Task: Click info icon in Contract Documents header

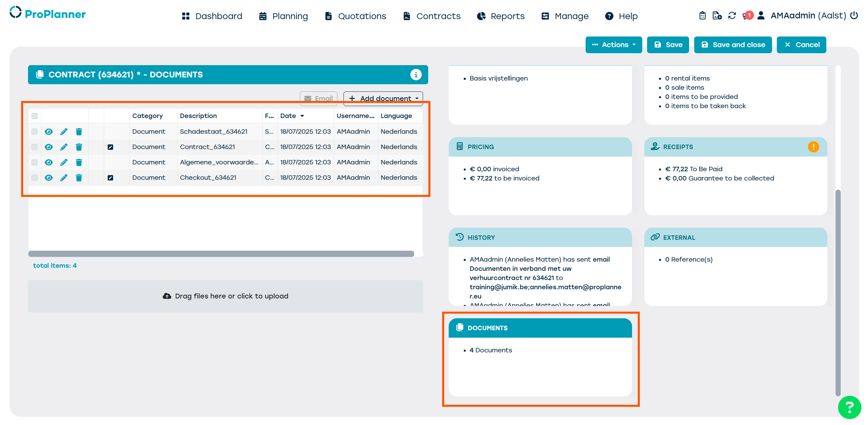Action: coord(416,75)
